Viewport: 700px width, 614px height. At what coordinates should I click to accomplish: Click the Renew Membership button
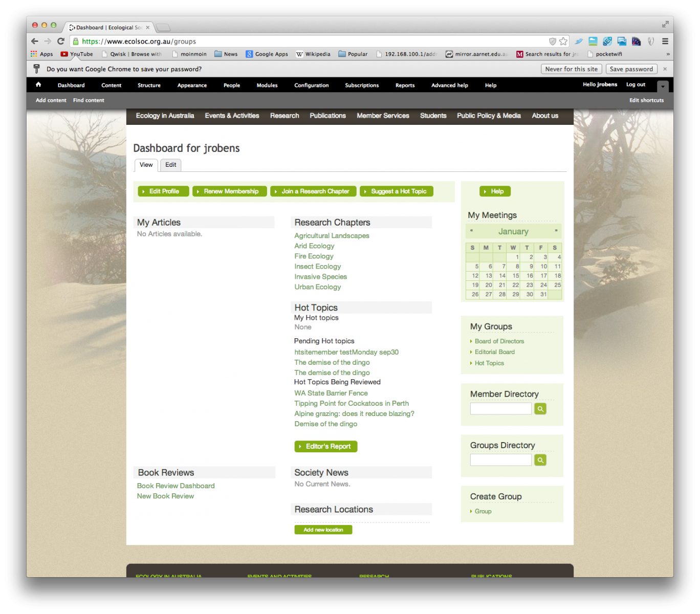[230, 191]
